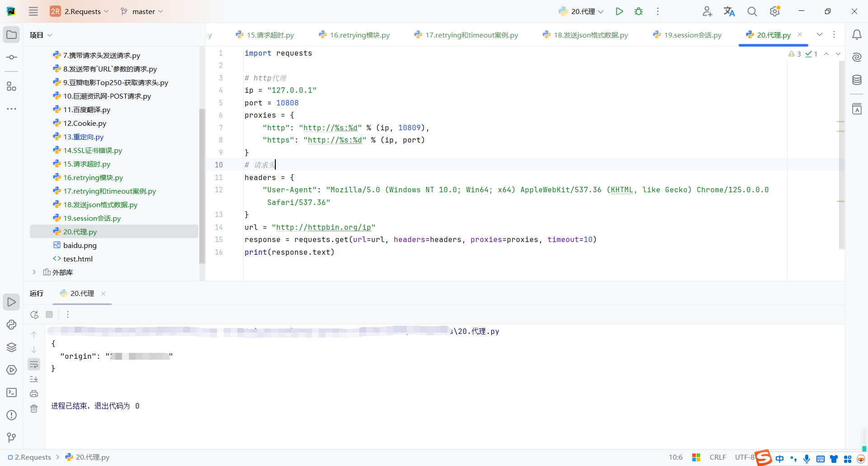Open the Notifications bell
The height and width of the screenshot is (466, 868).
[x=857, y=35]
